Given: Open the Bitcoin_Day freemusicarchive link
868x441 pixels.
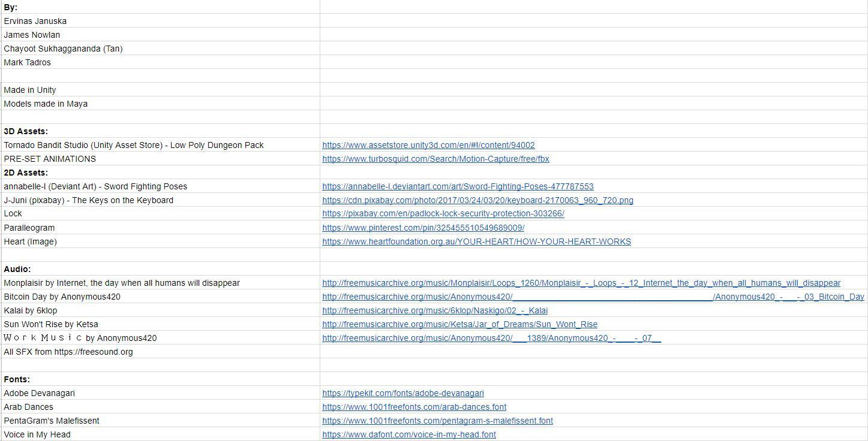Looking at the screenshot, I should 593,297.
